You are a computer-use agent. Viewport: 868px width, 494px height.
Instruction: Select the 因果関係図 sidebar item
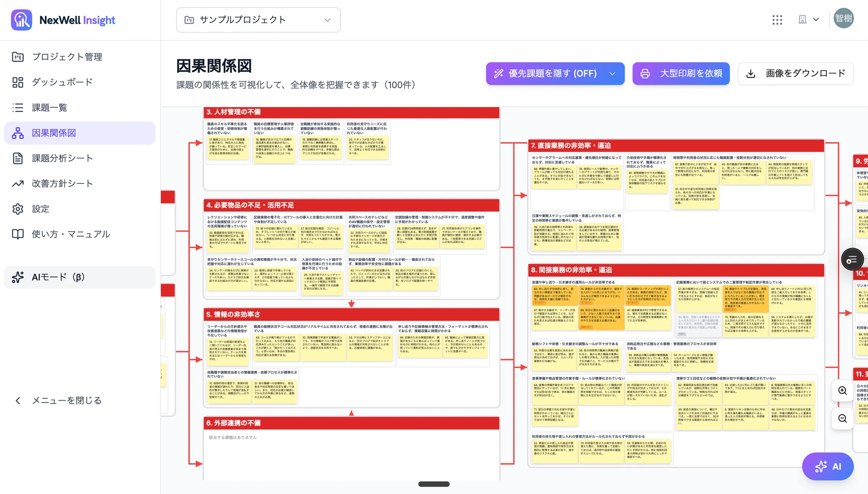[80, 133]
